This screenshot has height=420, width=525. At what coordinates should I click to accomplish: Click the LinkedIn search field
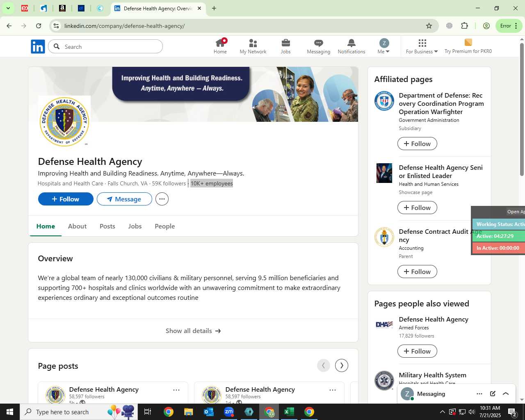click(105, 47)
